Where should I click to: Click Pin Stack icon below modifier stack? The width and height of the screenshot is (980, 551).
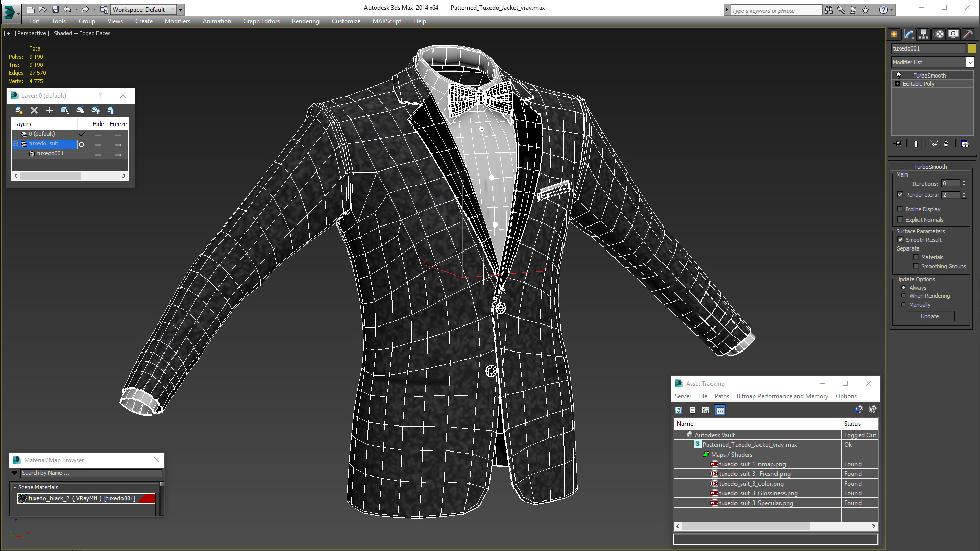(898, 144)
